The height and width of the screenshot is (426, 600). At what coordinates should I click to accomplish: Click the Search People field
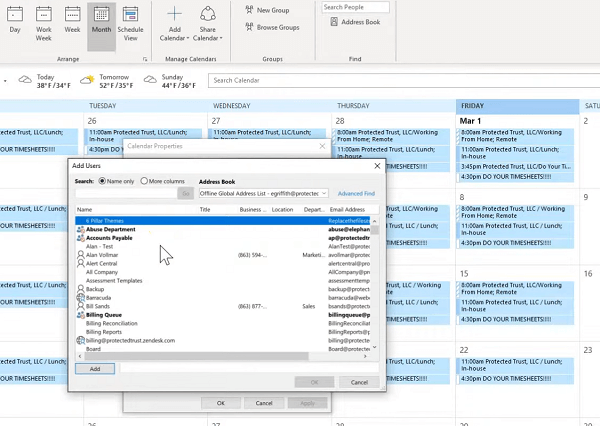355,7
